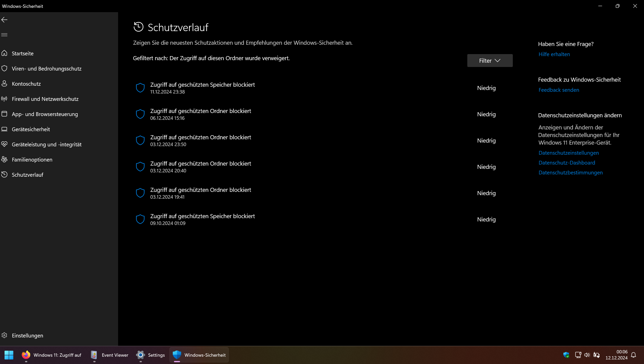Open Einstellungen gear icon

point(4,335)
